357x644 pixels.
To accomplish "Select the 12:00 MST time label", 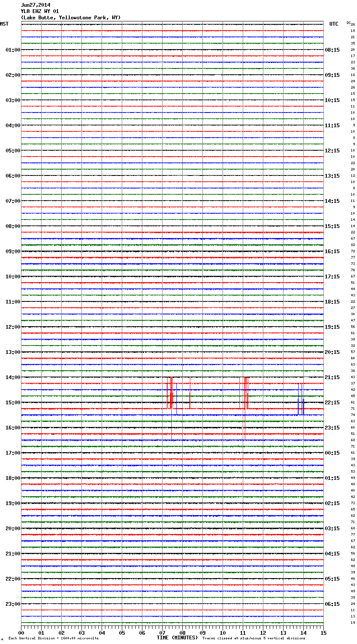I will (x=13, y=327).
